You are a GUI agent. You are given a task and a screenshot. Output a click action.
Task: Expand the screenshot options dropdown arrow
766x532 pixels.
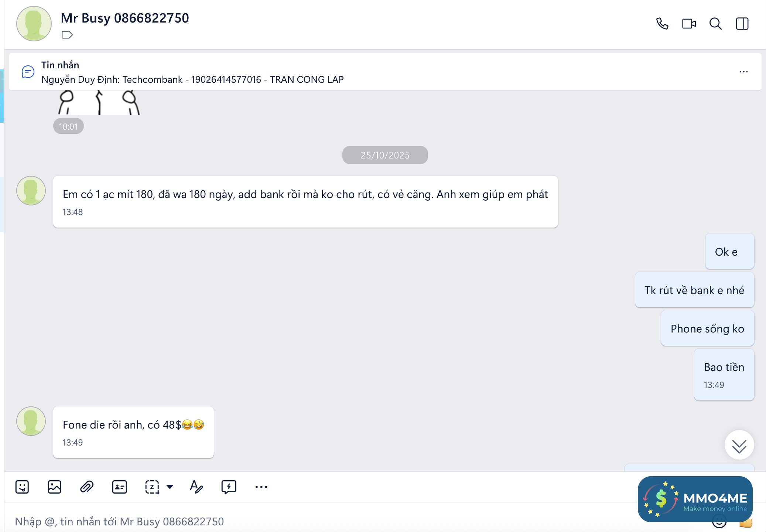click(x=170, y=487)
